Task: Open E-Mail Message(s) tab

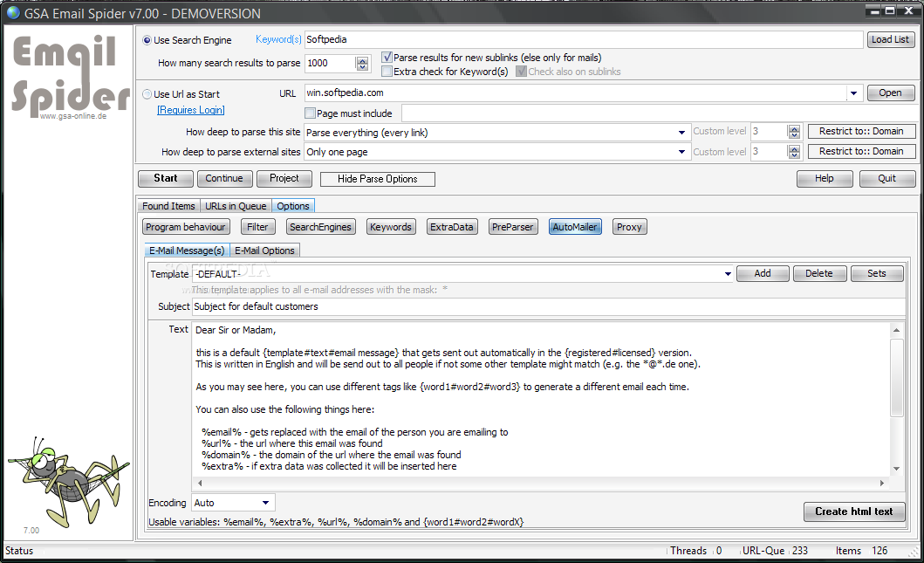Action: coord(186,251)
